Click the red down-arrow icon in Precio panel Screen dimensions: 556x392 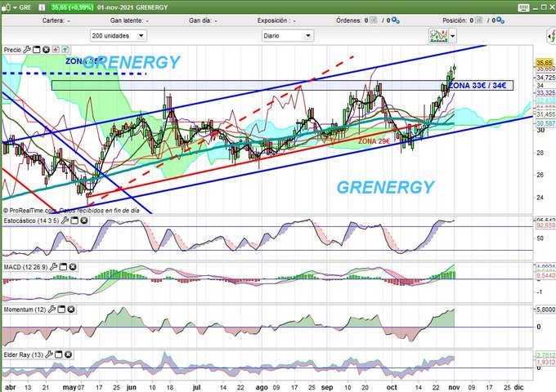(56, 50)
